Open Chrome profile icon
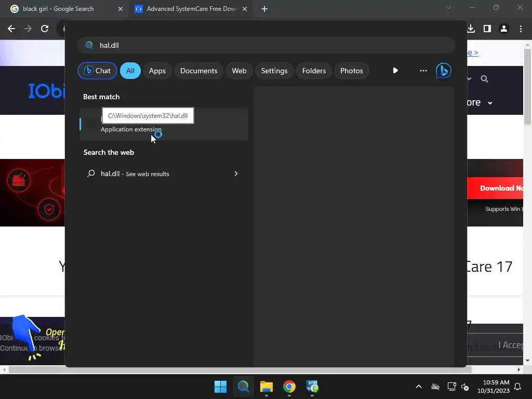The height and width of the screenshot is (399, 532). pos(504,29)
